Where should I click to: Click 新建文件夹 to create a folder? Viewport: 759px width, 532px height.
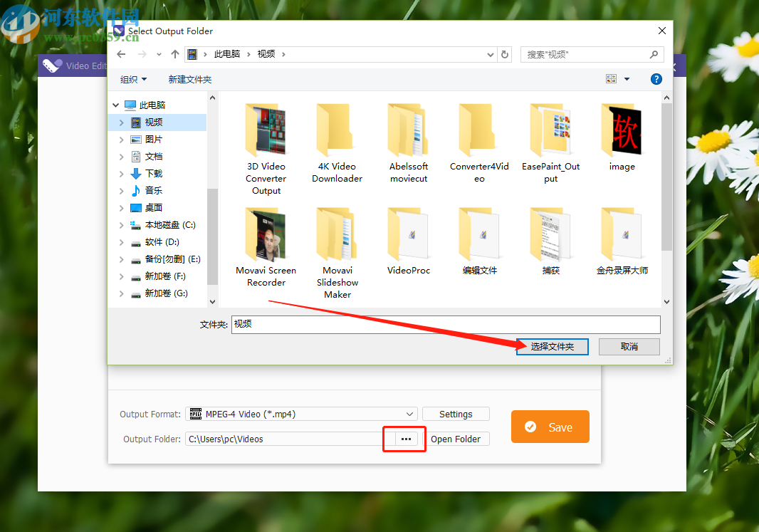[x=189, y=79]
